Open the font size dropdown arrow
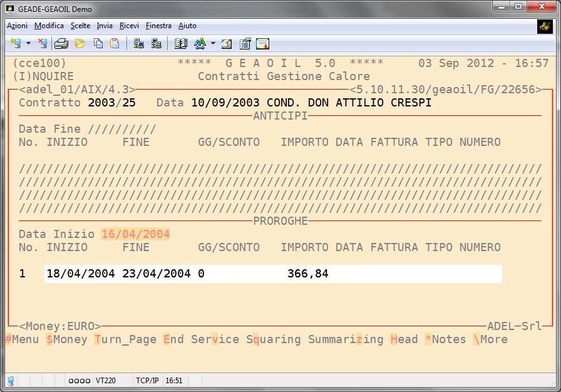 pyautogui.click(x=213, y=43)
